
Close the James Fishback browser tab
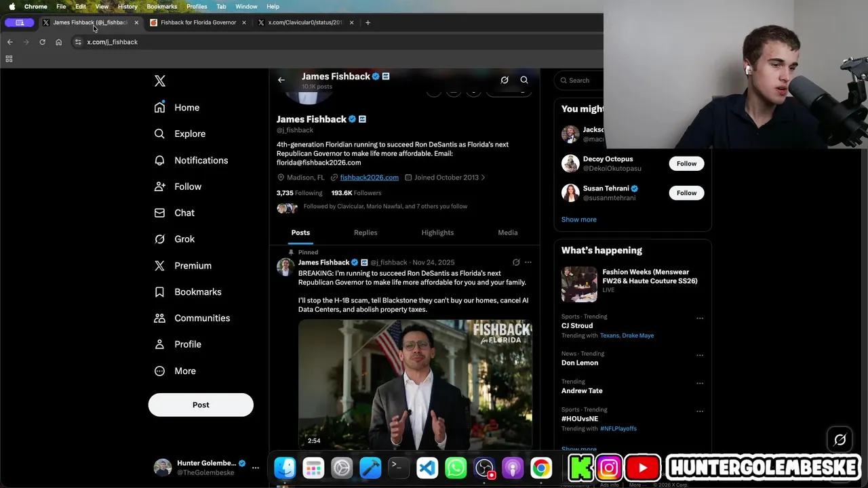[x=136, y=22]
